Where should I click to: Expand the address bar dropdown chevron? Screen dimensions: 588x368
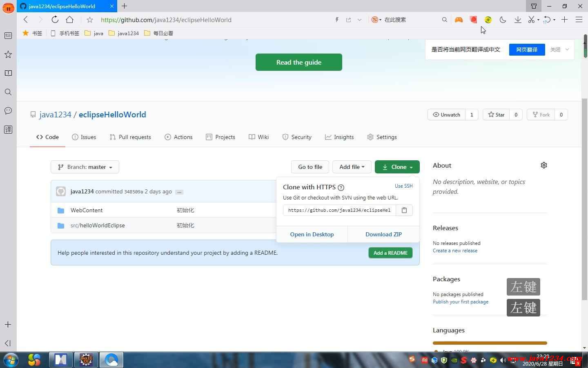[x=359, y=20]
